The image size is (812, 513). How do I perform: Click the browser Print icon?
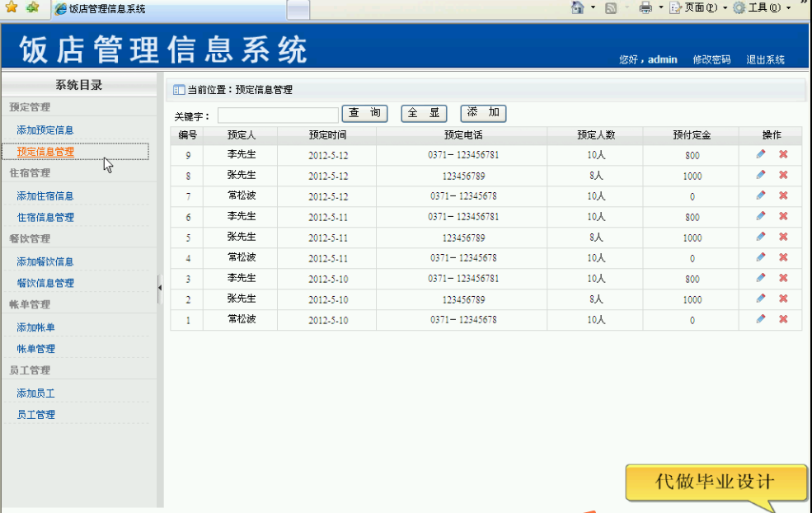click(x=645, y=7)
